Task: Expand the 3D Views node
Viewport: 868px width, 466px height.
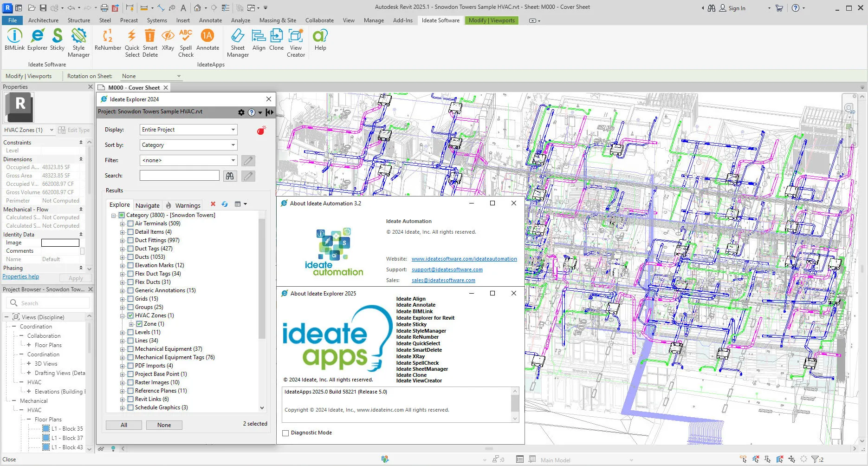Action: click(29, 364)
